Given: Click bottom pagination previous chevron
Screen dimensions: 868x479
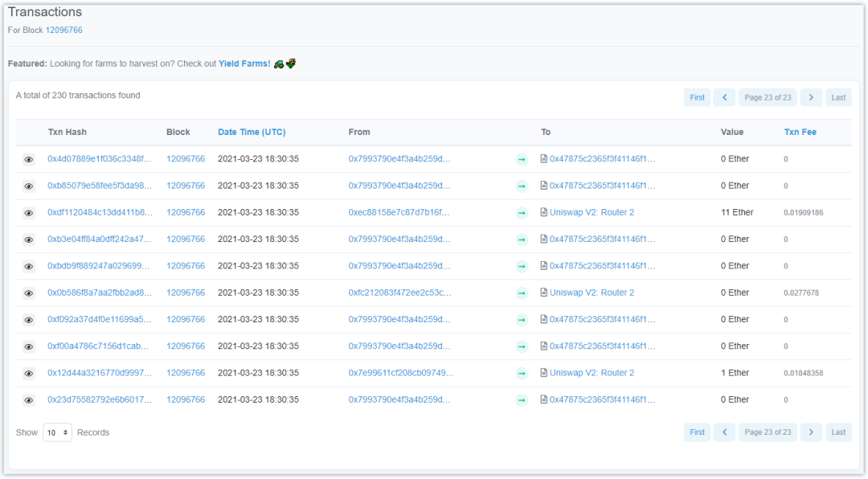Looking at the screenshot, I should click(725, 432).
